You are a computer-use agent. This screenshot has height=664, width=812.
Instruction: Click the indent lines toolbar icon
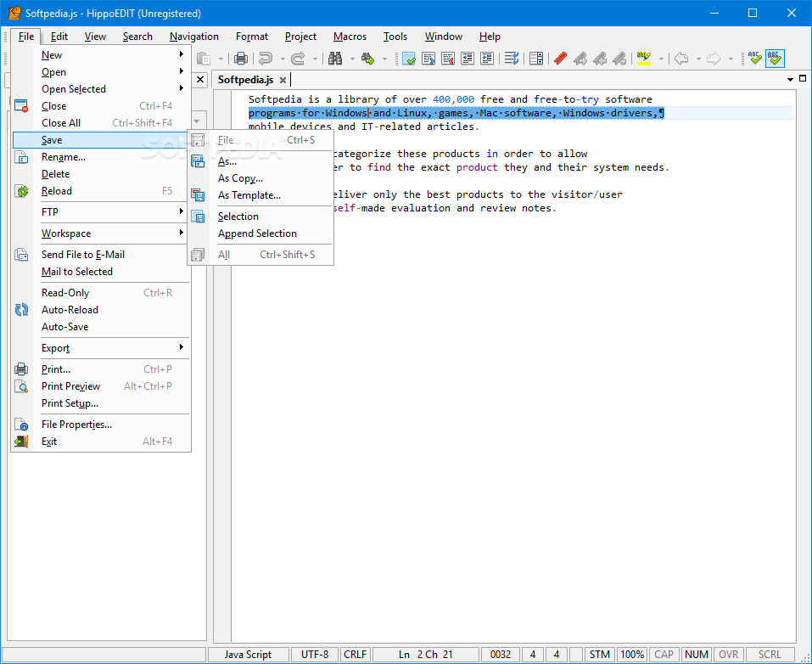coord(487,59)
